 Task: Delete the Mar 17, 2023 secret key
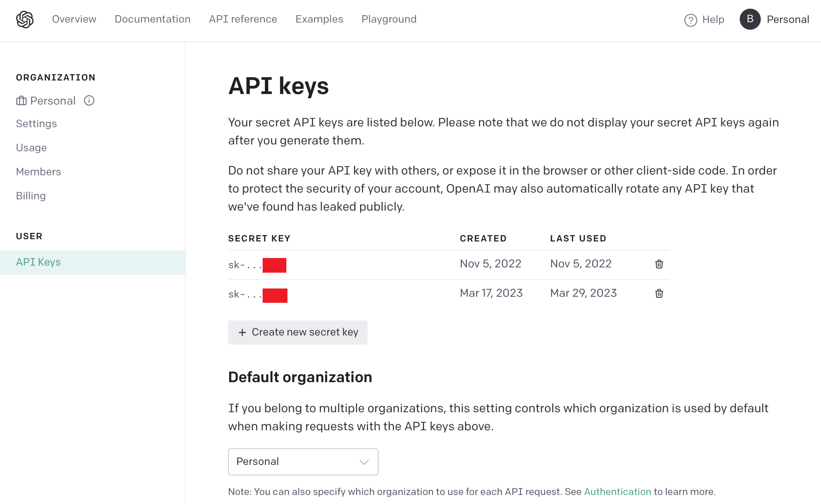[x=659, y=293]
